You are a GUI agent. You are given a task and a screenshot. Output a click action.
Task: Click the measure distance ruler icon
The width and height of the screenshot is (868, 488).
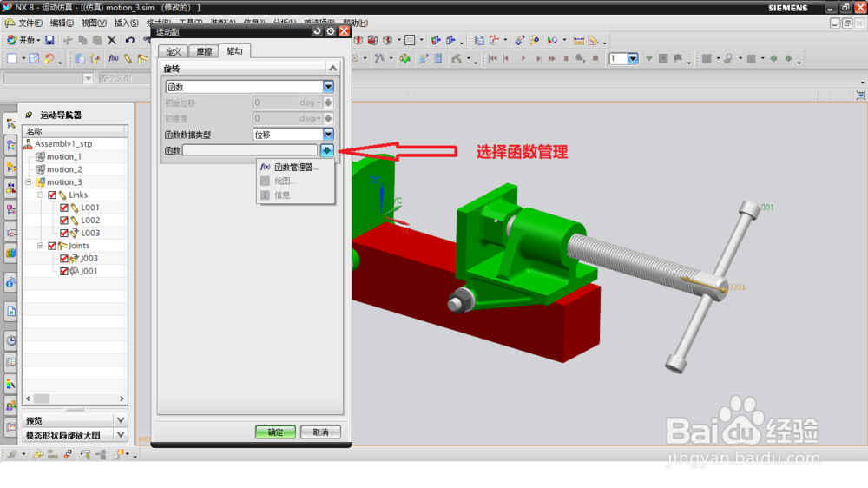point(578,40)
